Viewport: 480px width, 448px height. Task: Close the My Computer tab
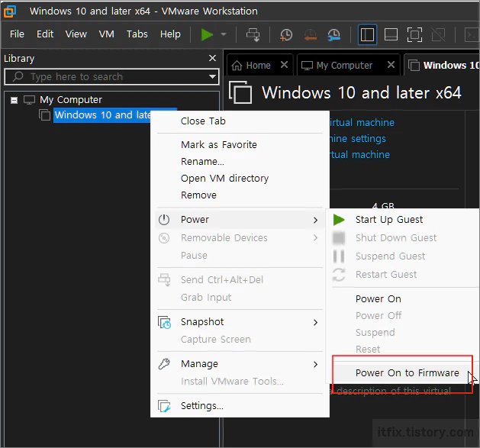point(391,65)
